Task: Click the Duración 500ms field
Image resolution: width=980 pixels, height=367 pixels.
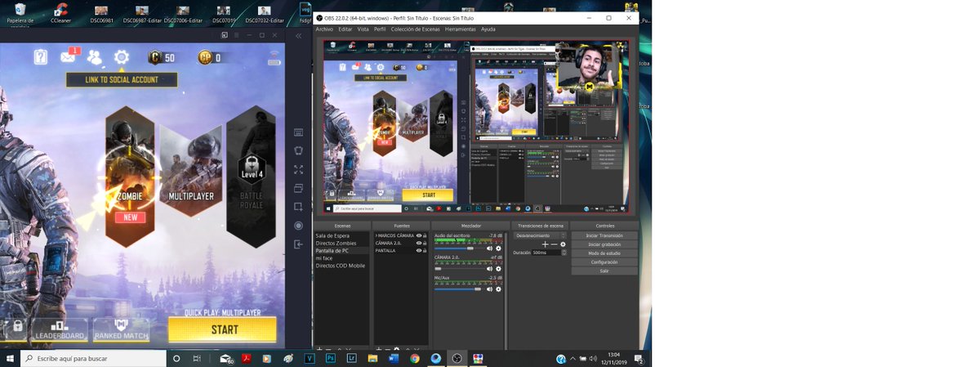Action: click(x=546, y=253)
